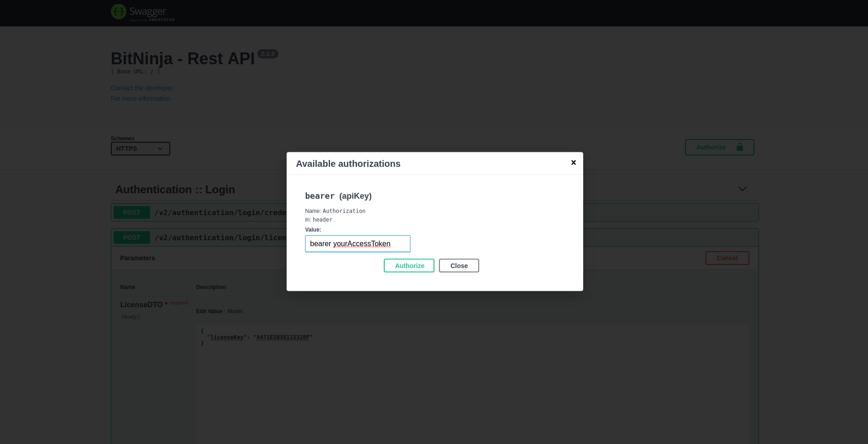Focus the bearer token Value input field
The width and height of the screenshot is (868, 444).
click(358, 244)
